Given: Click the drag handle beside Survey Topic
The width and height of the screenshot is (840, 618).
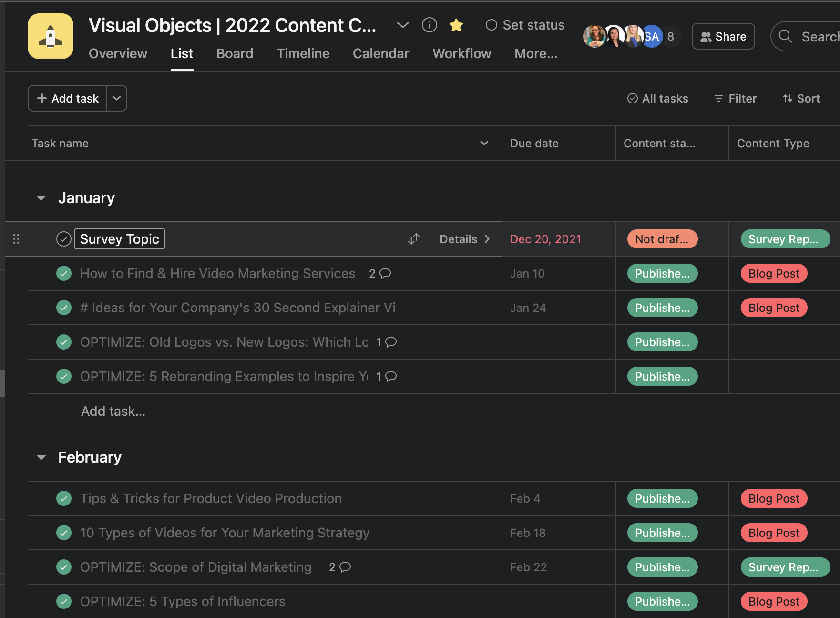Looking at the screenshot, I should 16,239.
